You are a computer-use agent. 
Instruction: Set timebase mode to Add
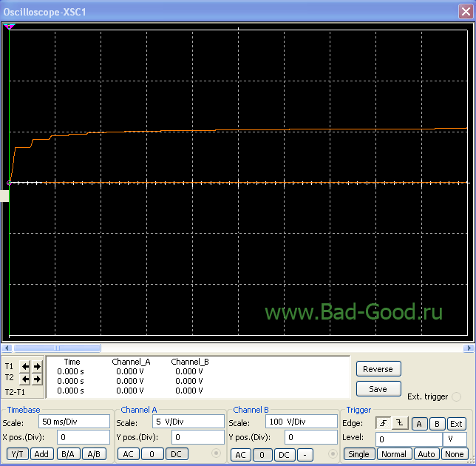41,454
